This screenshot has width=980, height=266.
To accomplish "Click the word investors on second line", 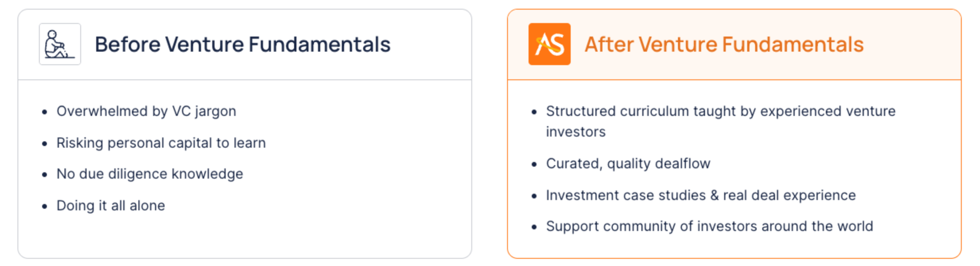I will point(576,132).
